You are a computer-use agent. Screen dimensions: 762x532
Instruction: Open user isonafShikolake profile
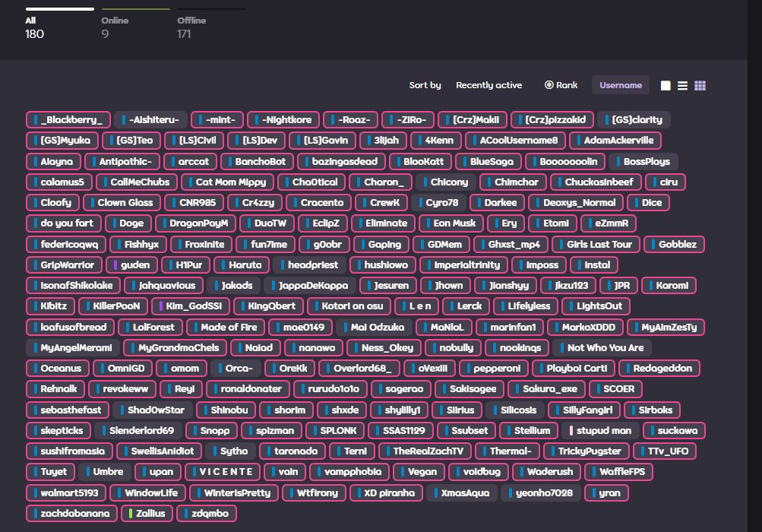[74, 286]
